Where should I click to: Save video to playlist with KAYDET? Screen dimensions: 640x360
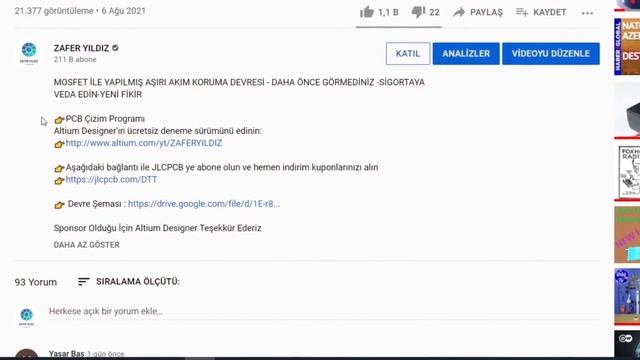tap(541, 12)
